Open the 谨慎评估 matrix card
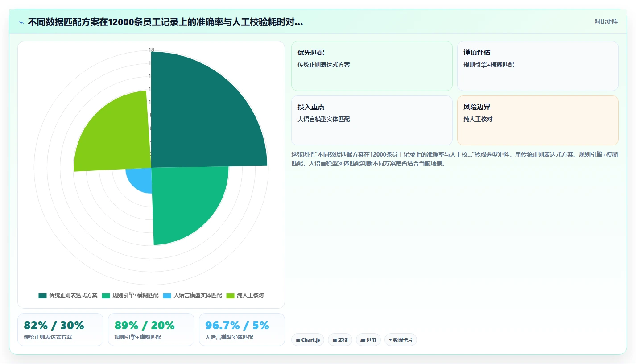The height and width of the screenshot is (364, 636). 538,66
